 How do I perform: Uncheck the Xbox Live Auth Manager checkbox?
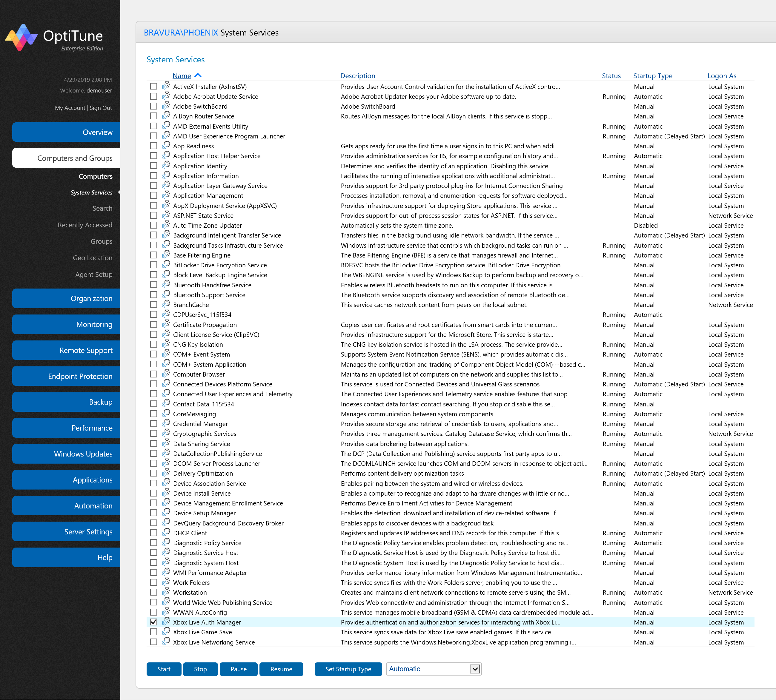click(153, 622)
